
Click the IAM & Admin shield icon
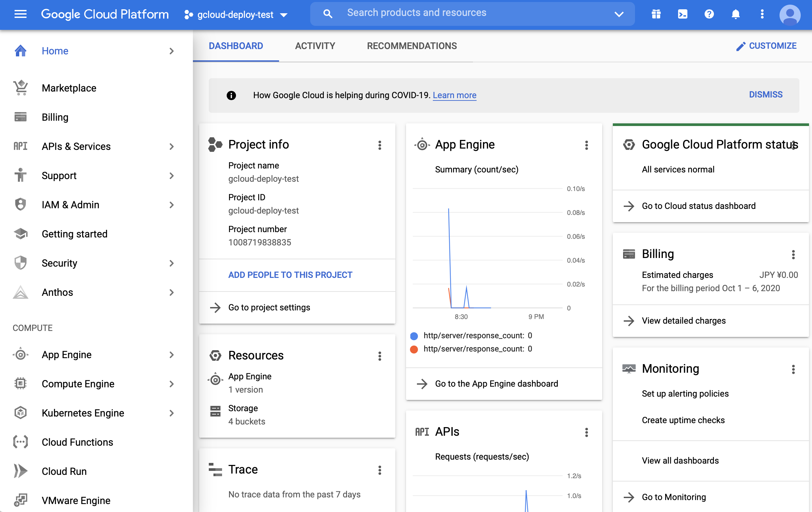pyautogui.click(x=21, y=204)
